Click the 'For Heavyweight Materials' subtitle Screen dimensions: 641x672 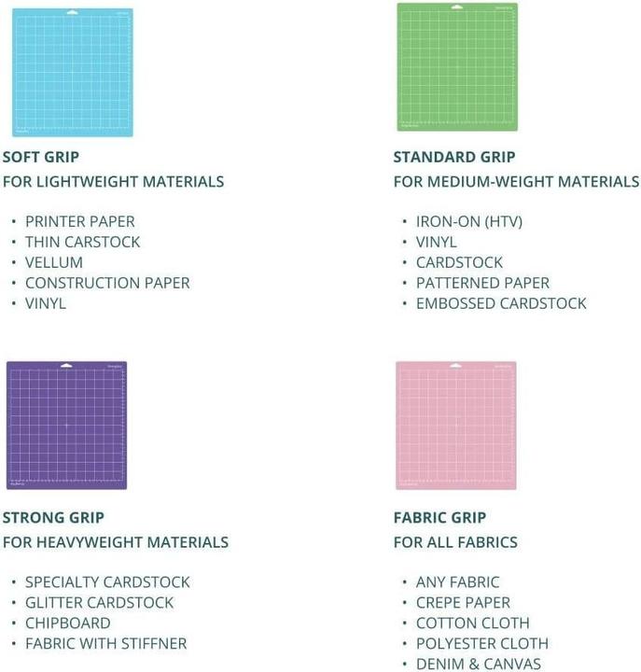pyautogui.click(x=116, y=542)
